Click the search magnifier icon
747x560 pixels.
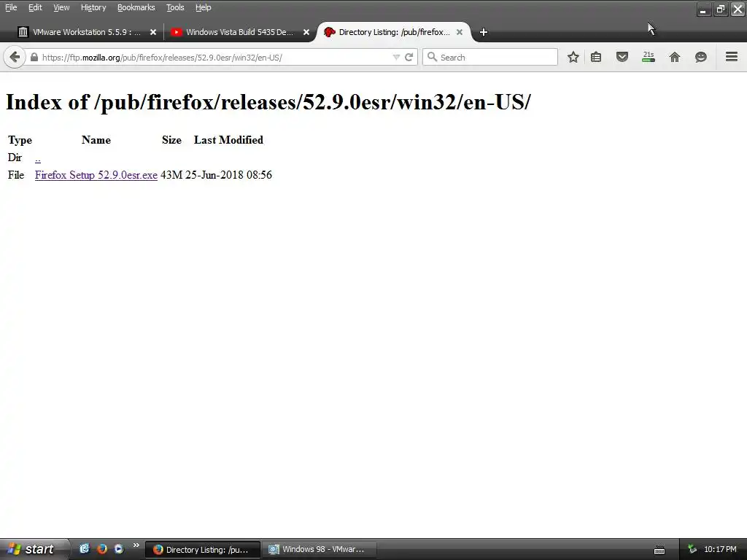pyautogui.click(x=432, y=57)
